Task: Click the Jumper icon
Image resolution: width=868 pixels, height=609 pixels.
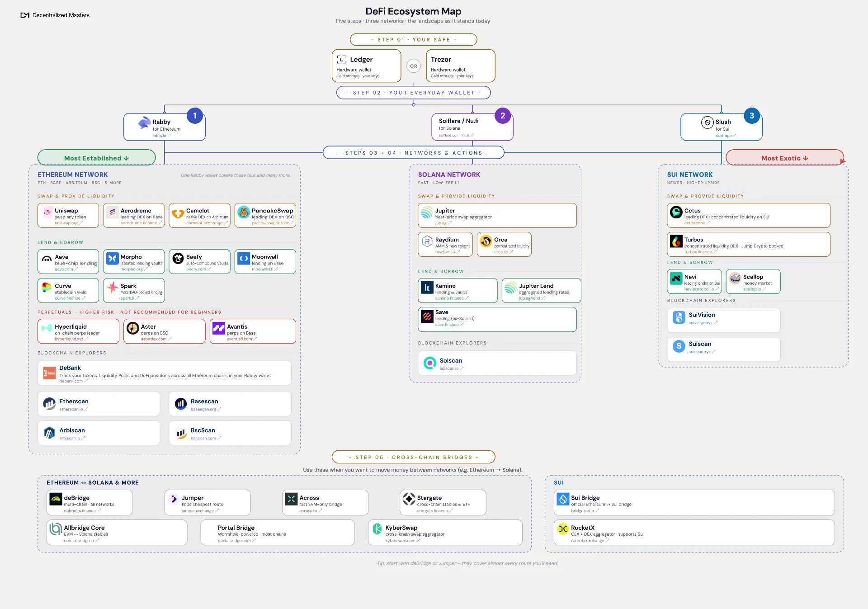Action: coord(174,499)
